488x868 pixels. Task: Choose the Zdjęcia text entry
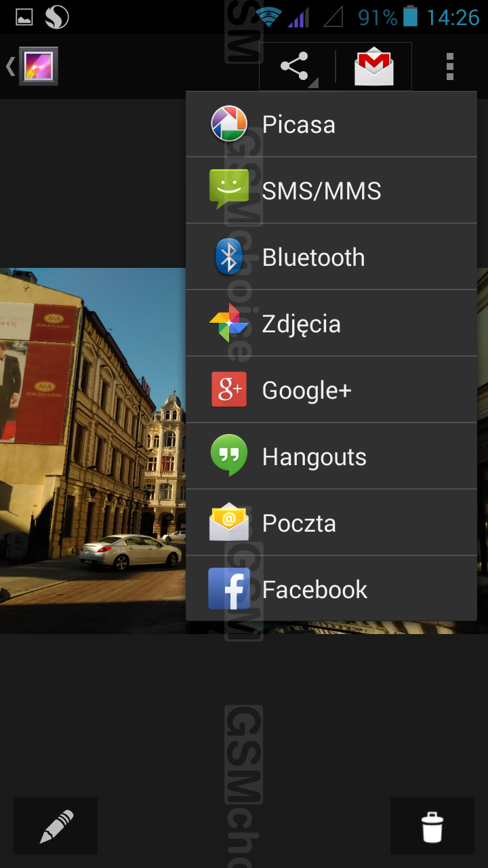pos(302,325)
